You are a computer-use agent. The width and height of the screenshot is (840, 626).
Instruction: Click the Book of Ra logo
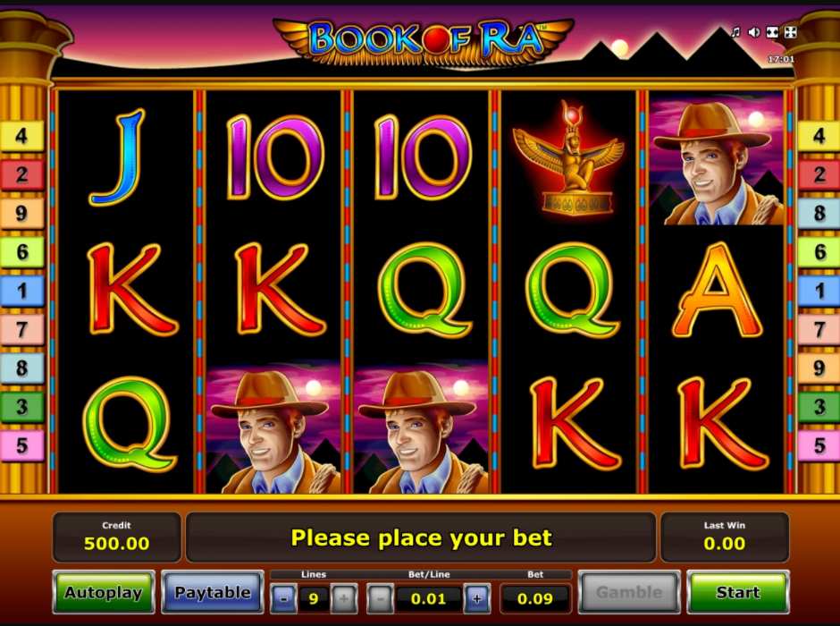pos(424,39)
